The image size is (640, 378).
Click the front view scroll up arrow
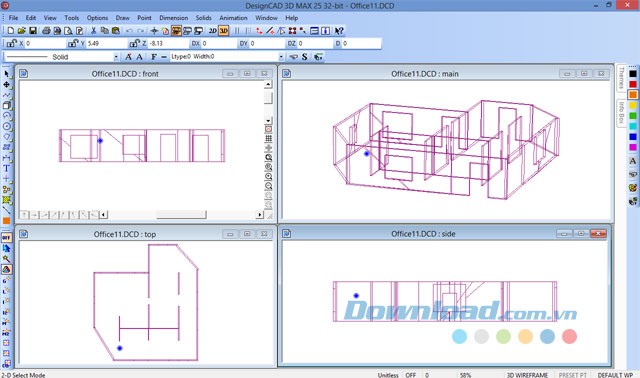pyautogui.click(x=268, y=84)
